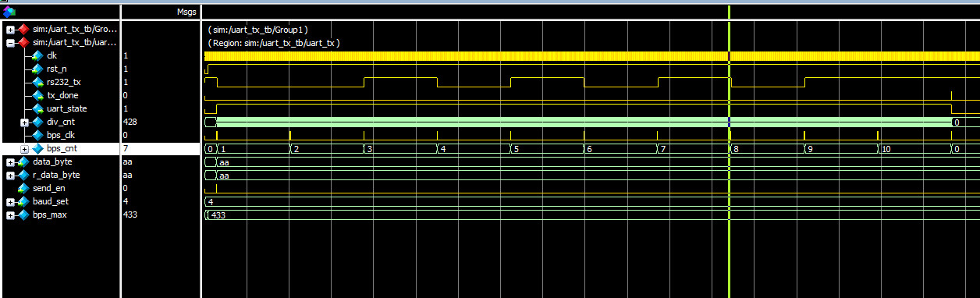
Task: Click the data_byte bus diamond icon
Action: (x=23, y=161)
